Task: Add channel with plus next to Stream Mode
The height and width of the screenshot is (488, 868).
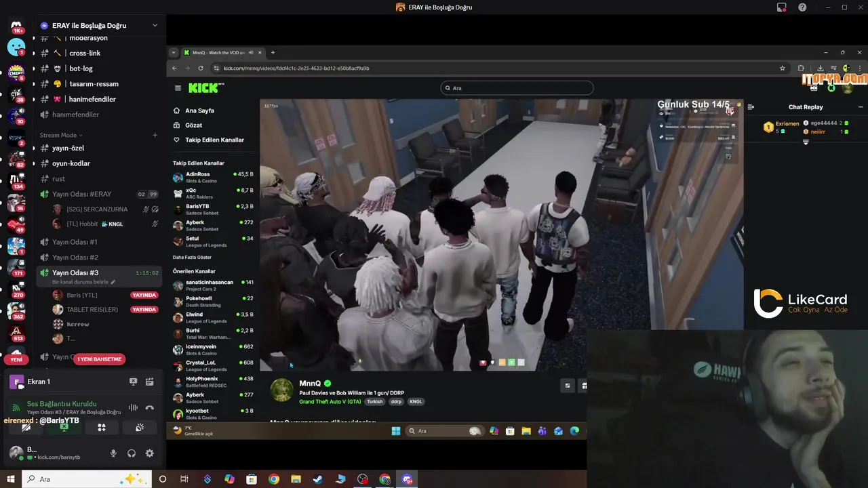Action: (155, 135)
